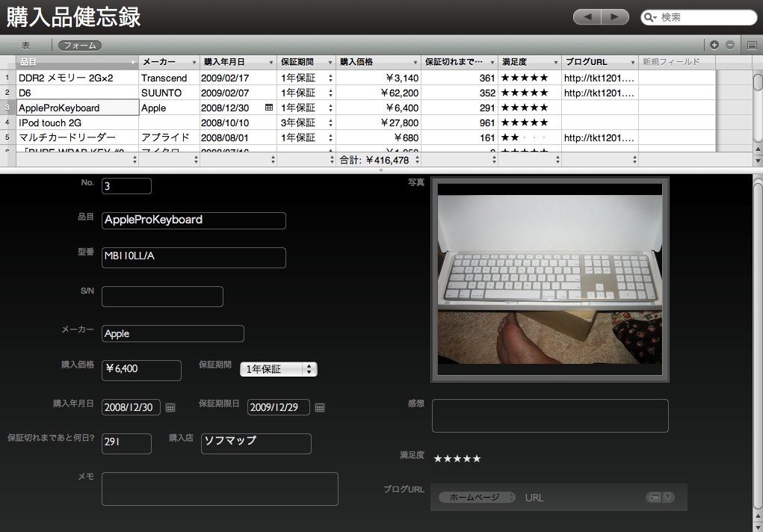Click the 購入価格 field ¥6,400
Screen dimensions: 763x532
click(x=141, y=371)
